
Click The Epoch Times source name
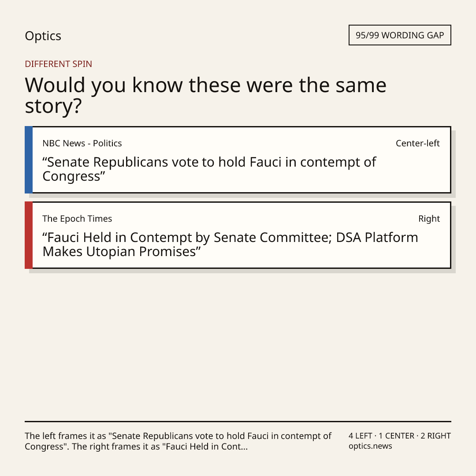77,219
